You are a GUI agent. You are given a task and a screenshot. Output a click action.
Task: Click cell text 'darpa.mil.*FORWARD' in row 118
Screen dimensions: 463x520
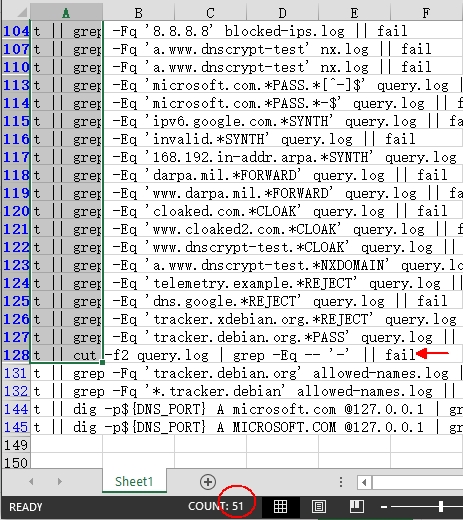tap(223, 175)
